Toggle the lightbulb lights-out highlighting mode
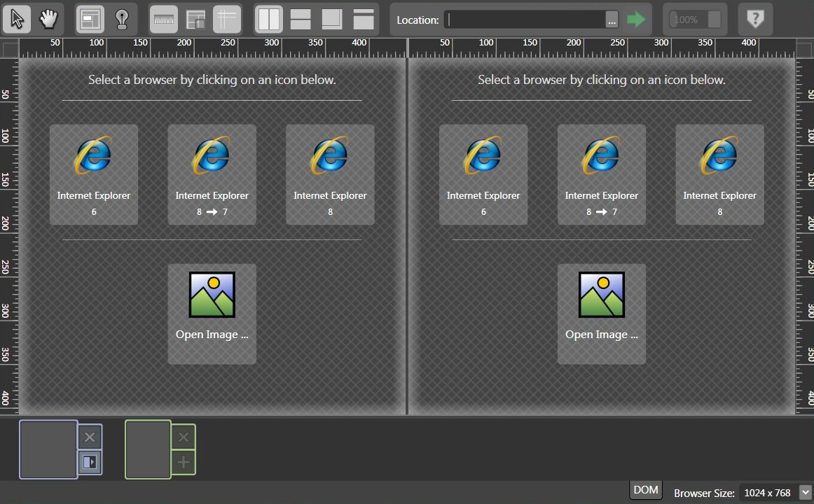The width and height of the screenshot is (814, 504). pyautogui.click(x=122, y=20)
